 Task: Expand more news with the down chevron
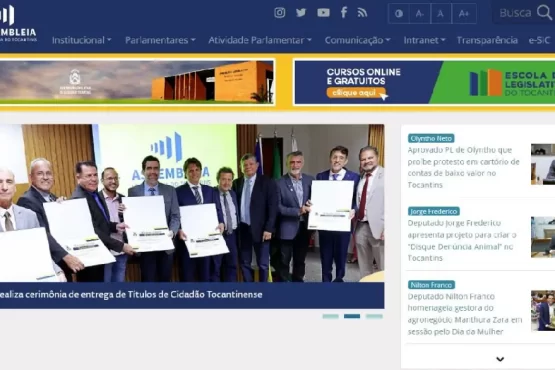coord(500,359)
